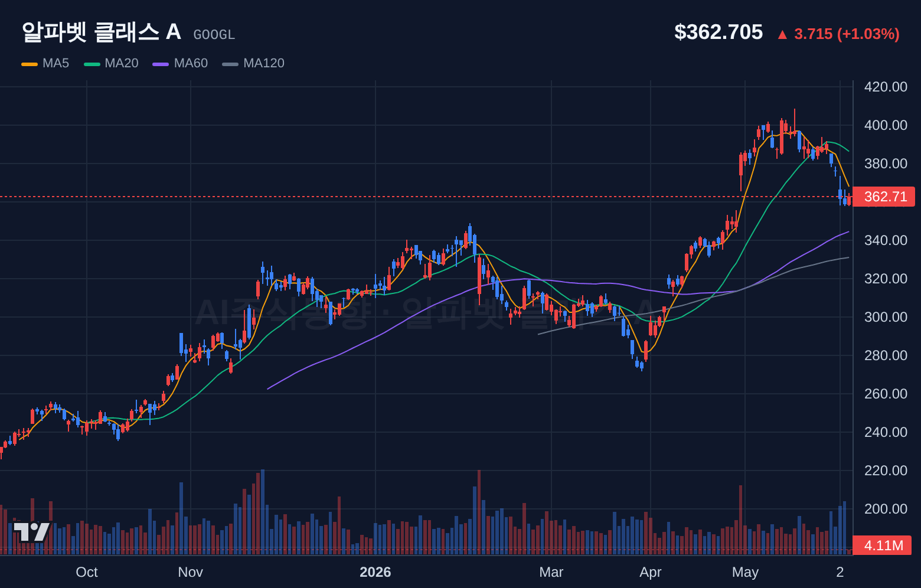Click the 300.00 price axis label

[x=886, y=317]
